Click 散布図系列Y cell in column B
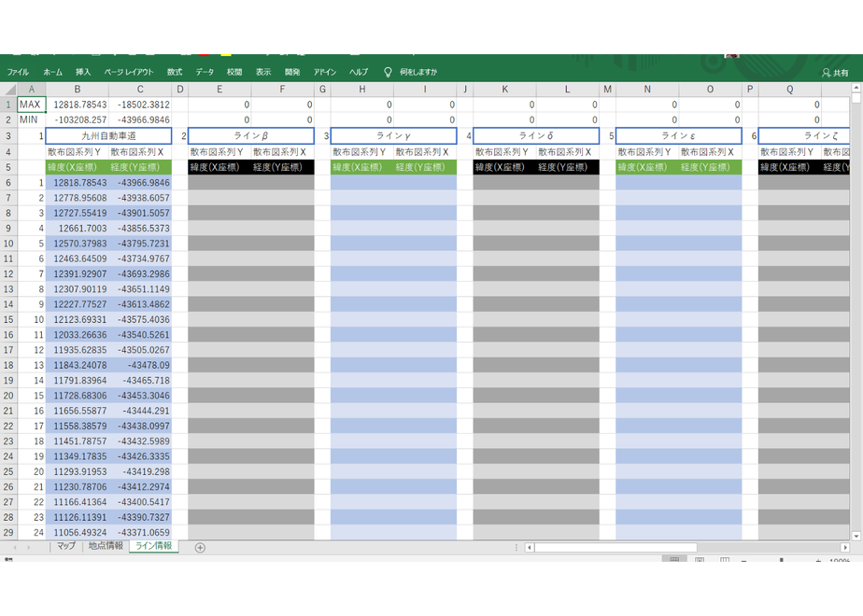This screenshot has width=863, height=616. (x=77, y=152)
